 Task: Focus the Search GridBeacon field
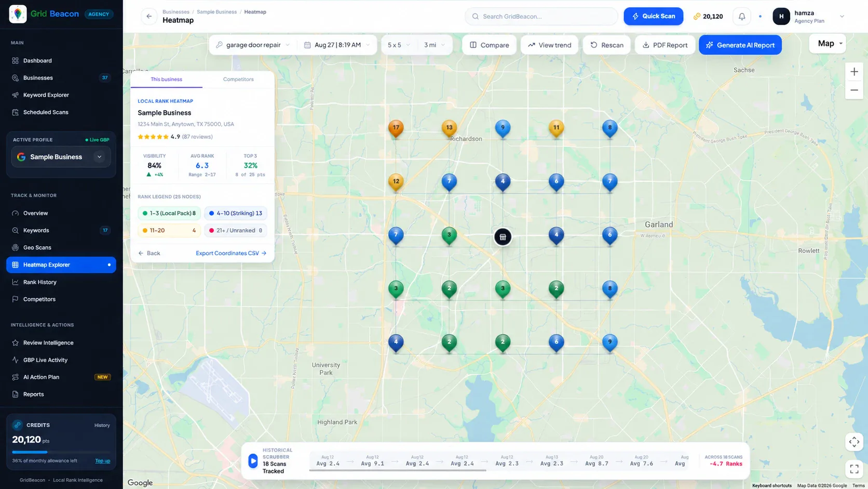click(541, 16)
